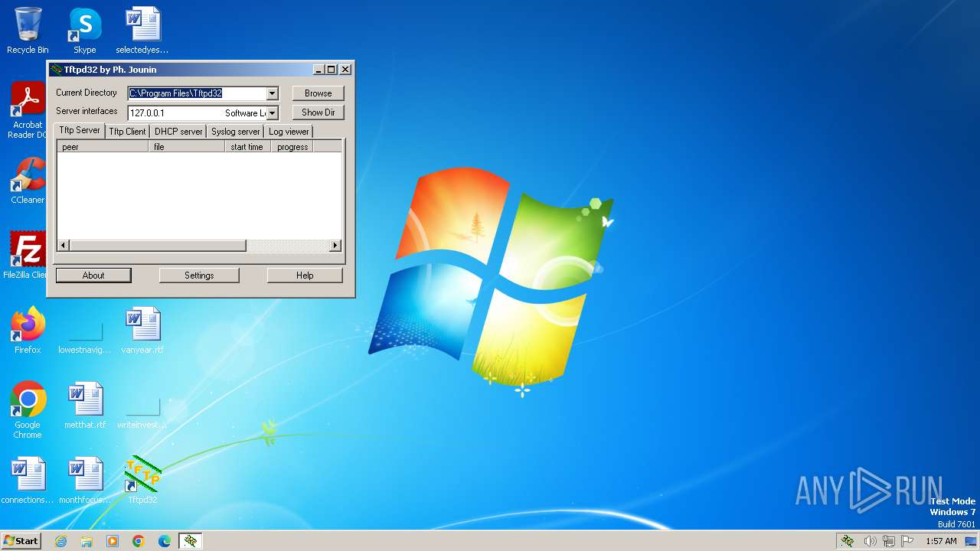The height and width of the screenshot is (551, 980).
Task: Sort by the start time column header
Action: point(248,147)
